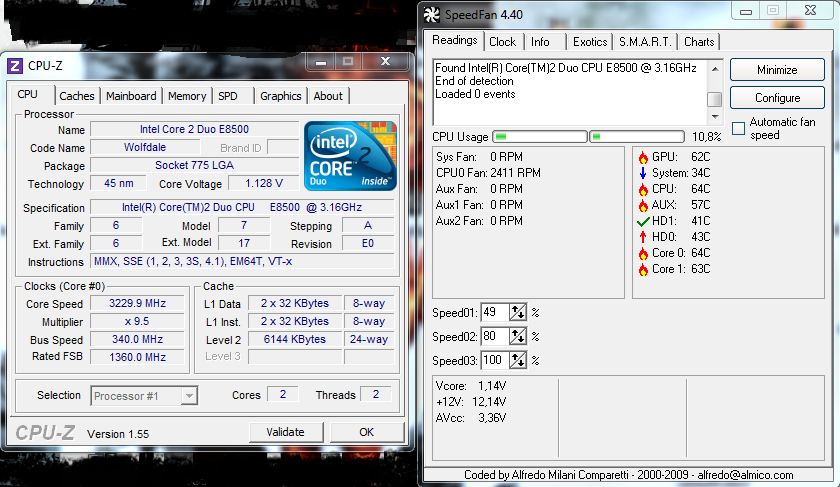Click the first CPU Usage bar
Viewport: 840px width, 487px height.
(x=540, y=137)
